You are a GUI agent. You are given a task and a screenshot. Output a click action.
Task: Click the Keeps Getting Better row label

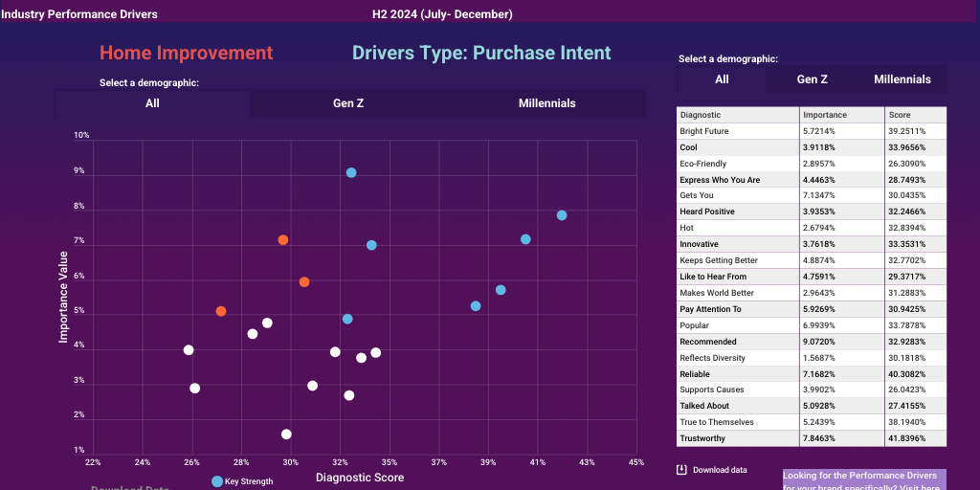tap(719, 260)
